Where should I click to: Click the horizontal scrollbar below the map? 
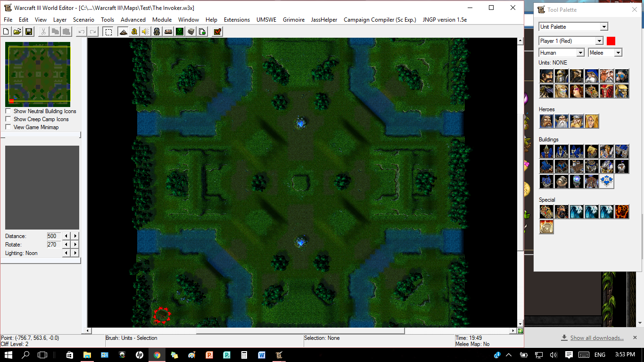tap(302, 331)
